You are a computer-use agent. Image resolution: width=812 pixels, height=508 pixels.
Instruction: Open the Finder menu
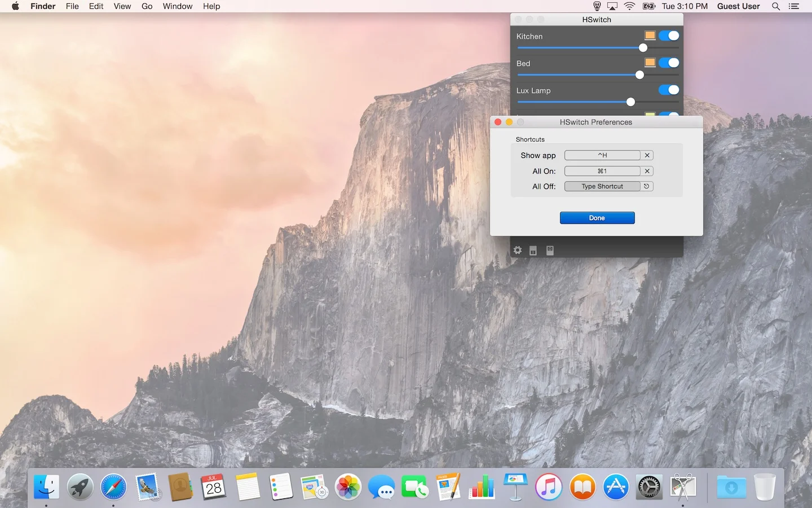coord(43,6)
